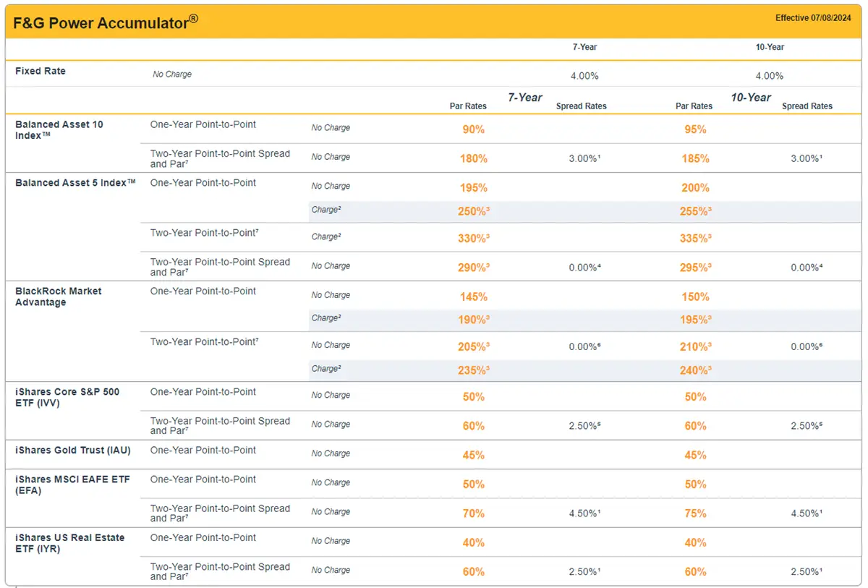The image size is (868, 588).
Task: Select the IAU 7-Year 45% par rate
Action: pos(474,456)
